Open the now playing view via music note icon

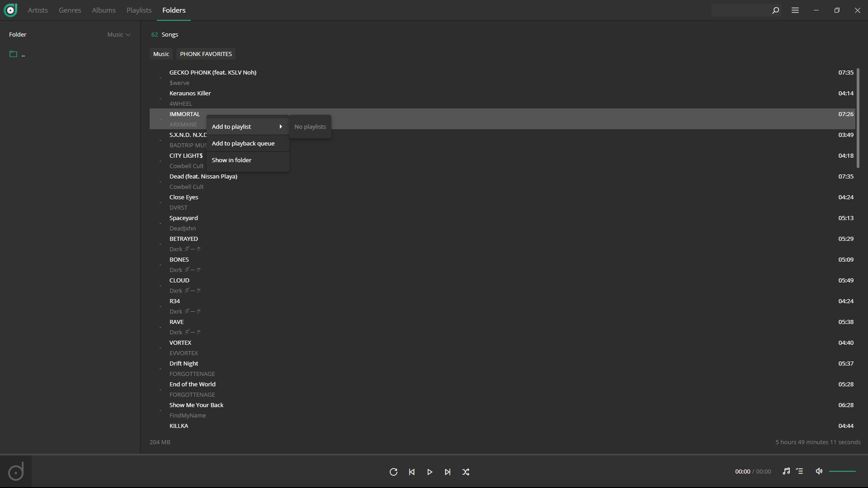786,471
